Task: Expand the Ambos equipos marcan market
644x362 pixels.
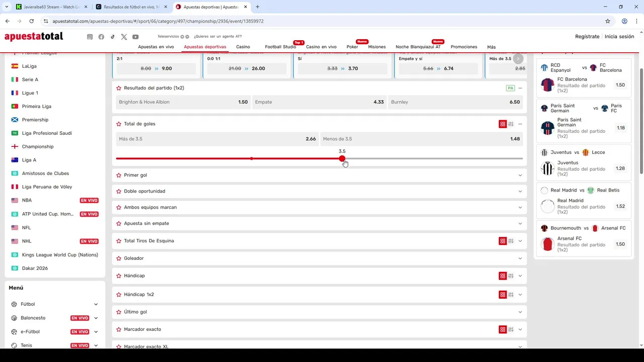Action: (520, 207)
